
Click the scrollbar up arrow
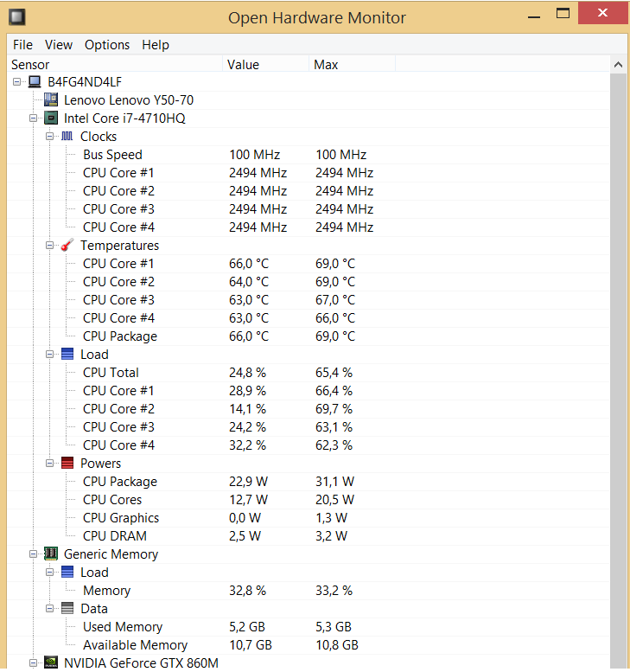(618, 65)
